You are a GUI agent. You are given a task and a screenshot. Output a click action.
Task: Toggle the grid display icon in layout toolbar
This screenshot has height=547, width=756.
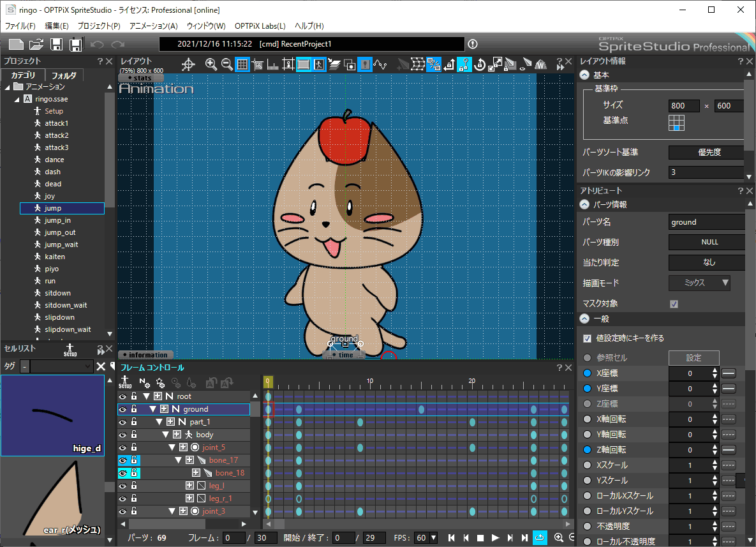(242, 64)
